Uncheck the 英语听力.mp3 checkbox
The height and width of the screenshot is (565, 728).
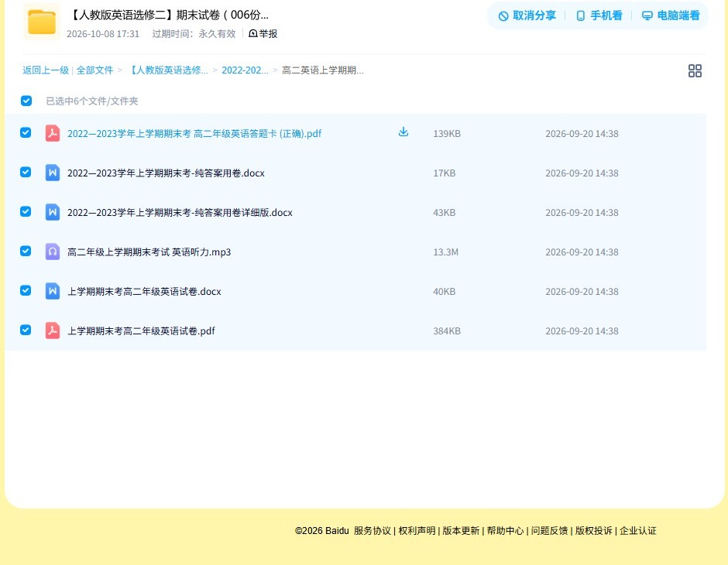pos(26,251)
